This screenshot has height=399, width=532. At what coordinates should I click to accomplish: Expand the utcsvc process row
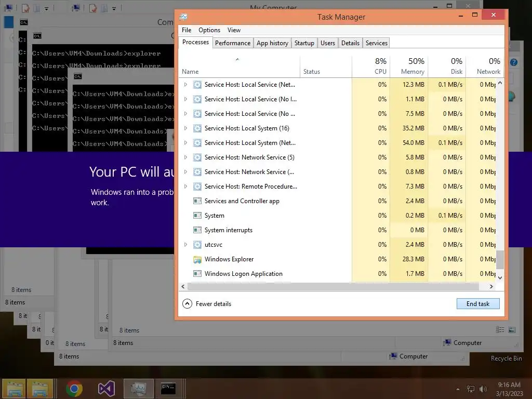click(x=185, y=245)
